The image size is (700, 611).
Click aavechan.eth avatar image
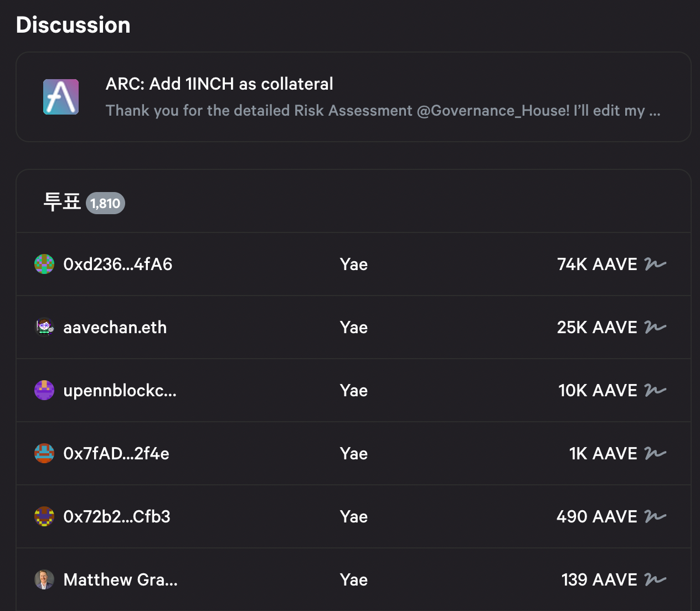(44, 328)
